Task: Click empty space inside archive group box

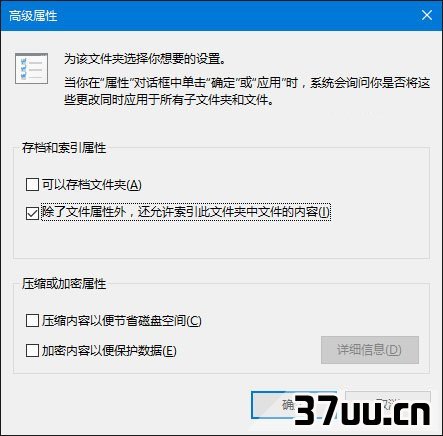Action: coord(220,240)
